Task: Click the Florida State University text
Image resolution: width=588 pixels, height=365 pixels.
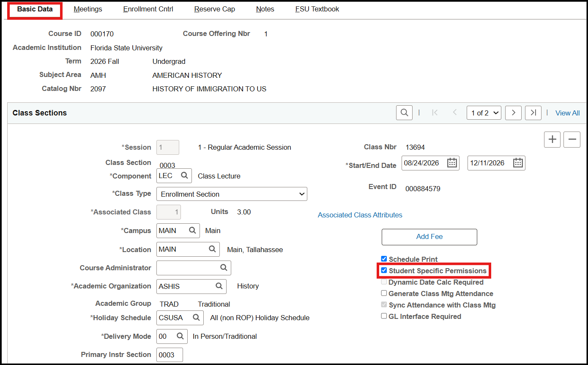Action: tap(126, 48)
